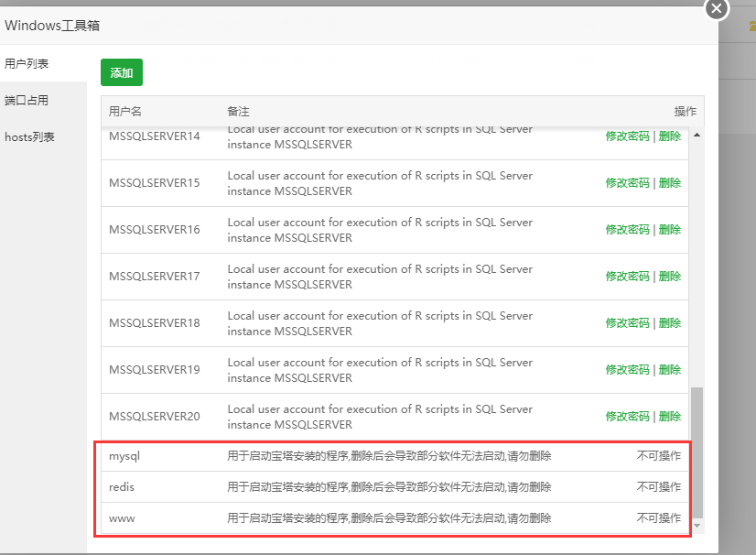The width and height of the screenshot is (756, 555).
Task: Delete user MSSQLSERVER16
Action: click(670, 229)
